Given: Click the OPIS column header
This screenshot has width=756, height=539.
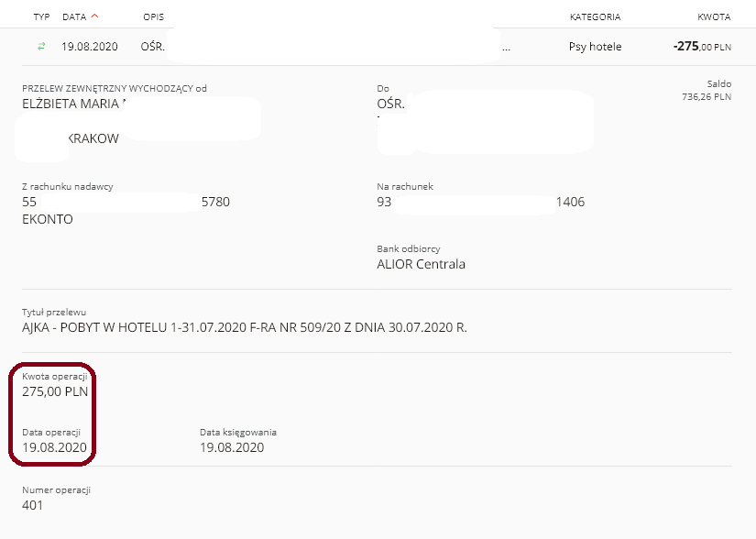Looking at the screenshot, I should [x=153, y=16].
